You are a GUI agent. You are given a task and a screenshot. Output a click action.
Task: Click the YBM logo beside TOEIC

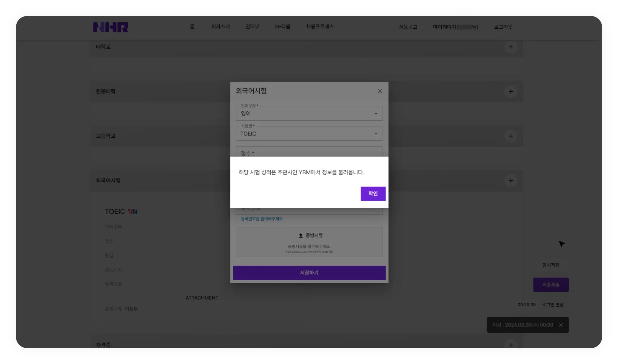point(133,212)
